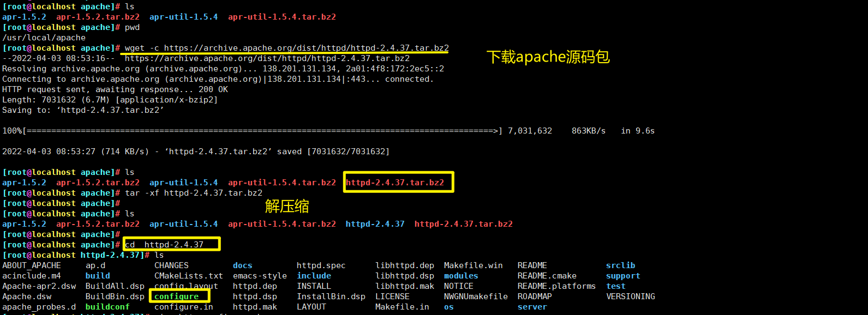This screenshot has width=868, height=315.
Task: Select the tar -xf httpd-2.4.37.tar.bz2 command
Action: coord(194,193)
